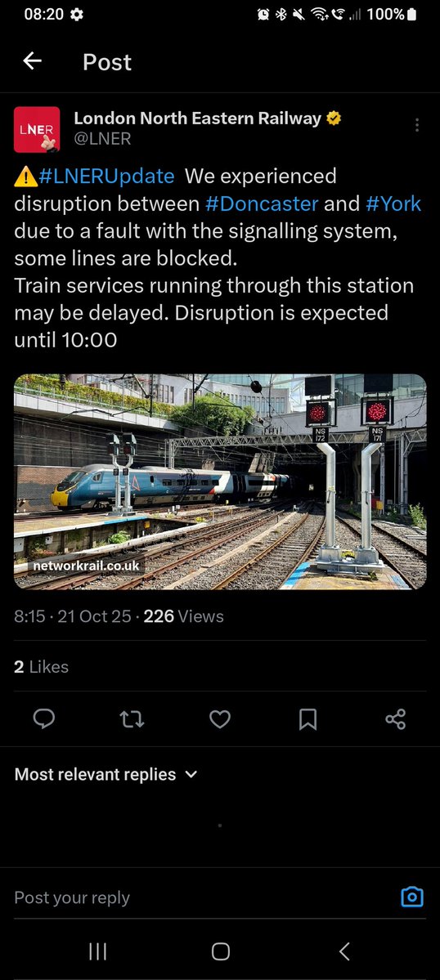Open London North Eastern Railway account name
Viewport: 440px width, 980px height.
click(197, 119)
